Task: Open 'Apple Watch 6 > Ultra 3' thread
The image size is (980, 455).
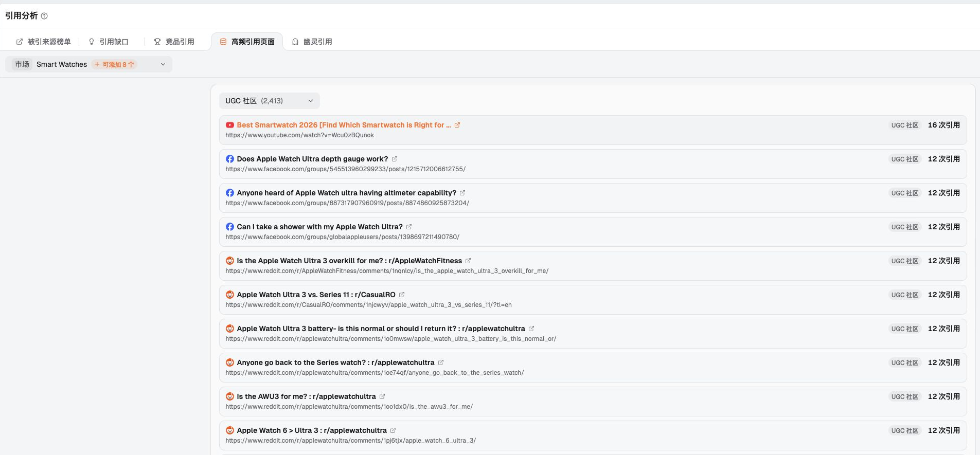Action: (x=312, y=430)
